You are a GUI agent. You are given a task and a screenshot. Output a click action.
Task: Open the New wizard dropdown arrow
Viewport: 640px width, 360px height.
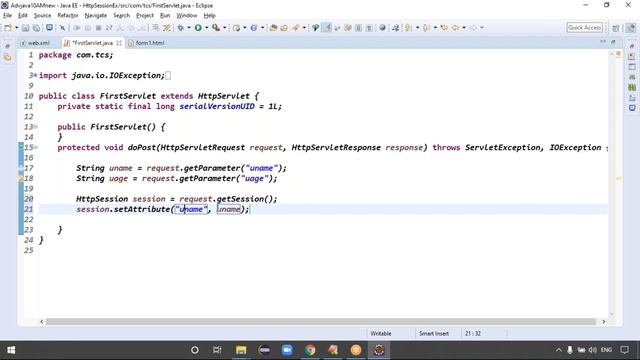click(x=16, y=28)
